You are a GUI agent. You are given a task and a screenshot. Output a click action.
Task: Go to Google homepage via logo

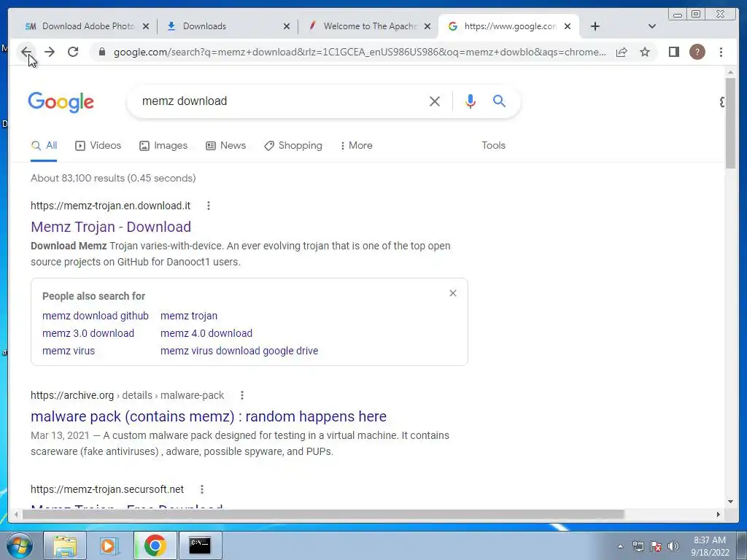click(x=61, y=102)
